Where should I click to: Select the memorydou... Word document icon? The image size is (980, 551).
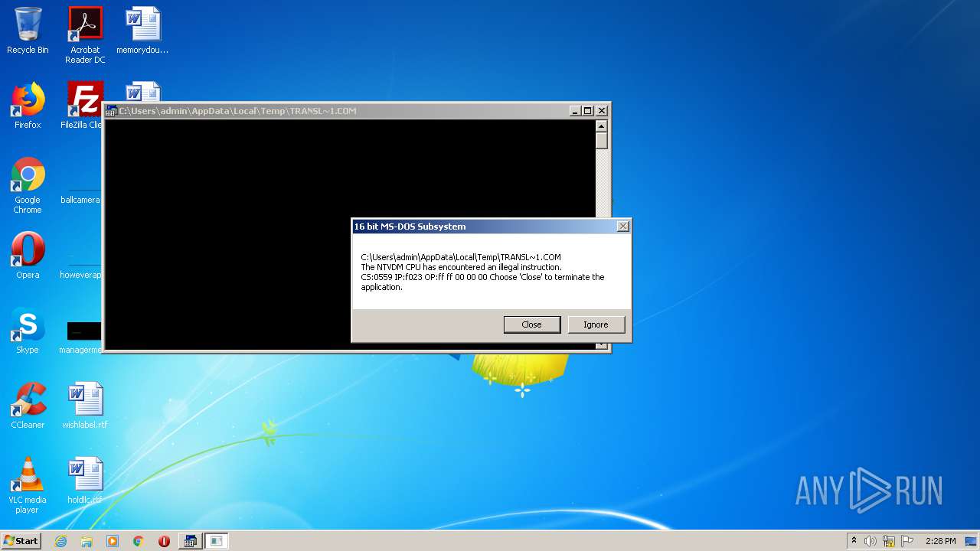(x=142, y=31)
